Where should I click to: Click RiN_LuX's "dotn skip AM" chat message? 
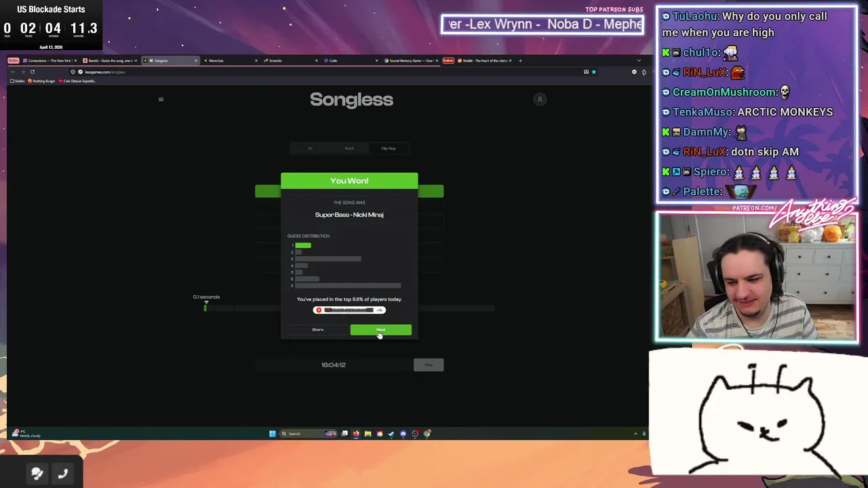(730, 152)
